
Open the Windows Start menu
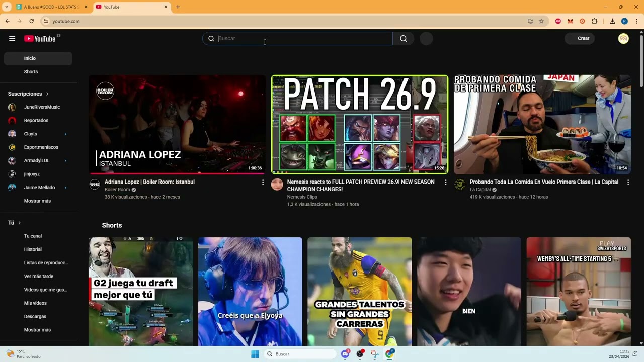255,354
